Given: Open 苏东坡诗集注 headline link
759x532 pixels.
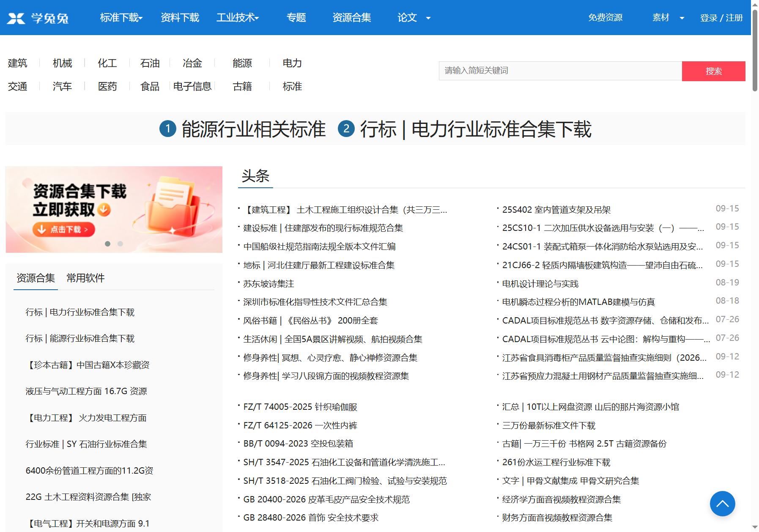Looking at the screenshot, I should point(269,284).
